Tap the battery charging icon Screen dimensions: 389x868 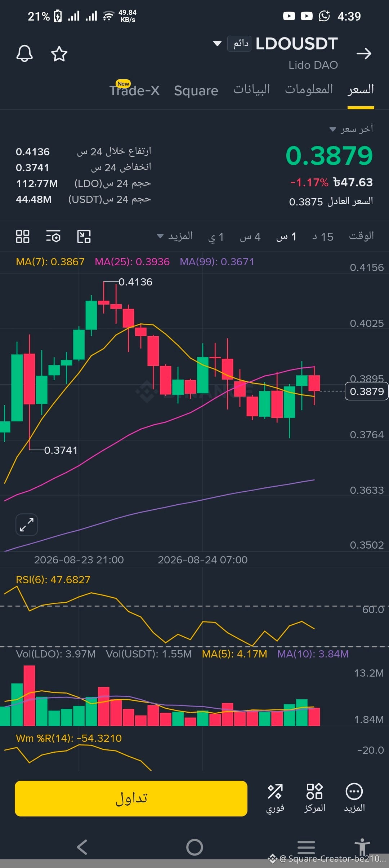58,16
